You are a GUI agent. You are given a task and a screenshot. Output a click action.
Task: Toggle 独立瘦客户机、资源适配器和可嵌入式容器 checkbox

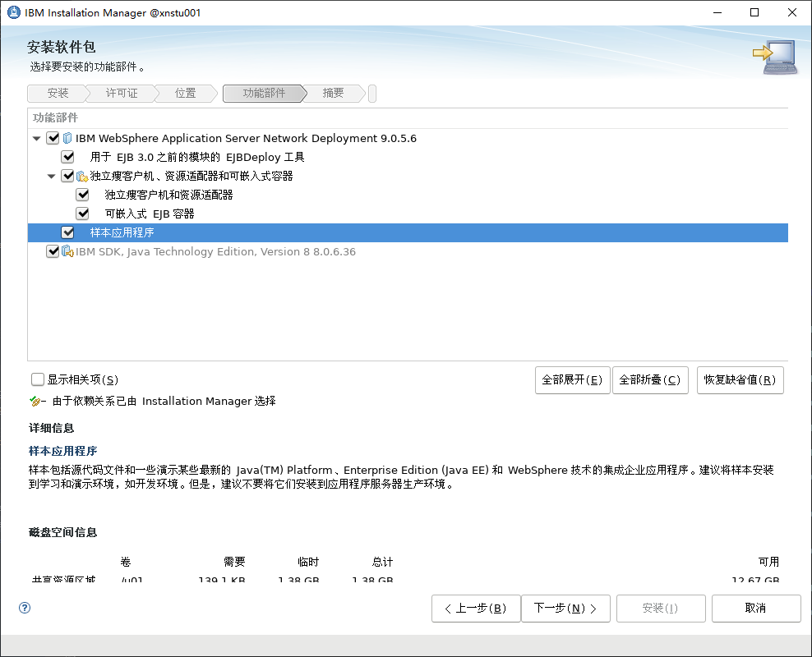68,176
